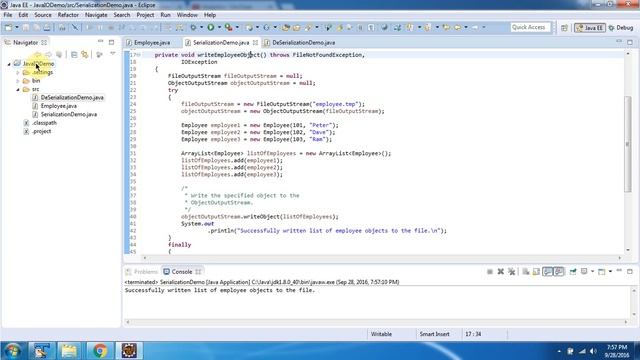The width and height of the screenshot is (640, 360).
Task: Select the Java EE perspective button
Action: pyautogui.click(x=590, y=28)
